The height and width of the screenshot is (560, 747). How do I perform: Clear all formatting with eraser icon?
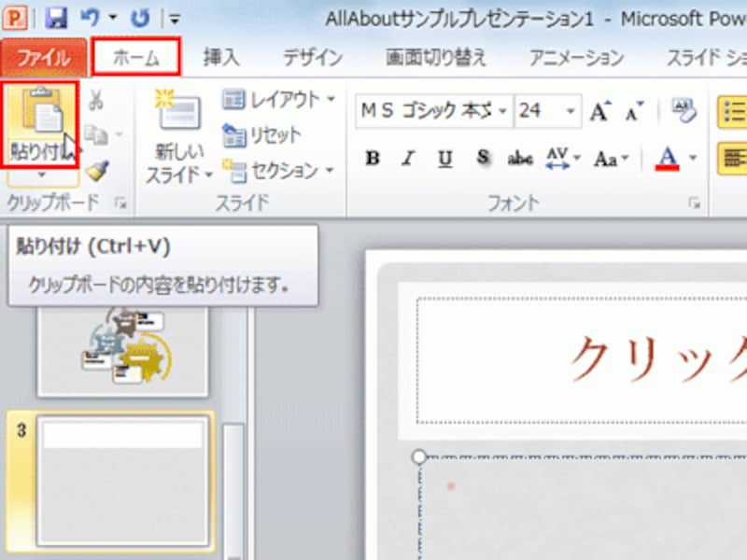[684, 110]
